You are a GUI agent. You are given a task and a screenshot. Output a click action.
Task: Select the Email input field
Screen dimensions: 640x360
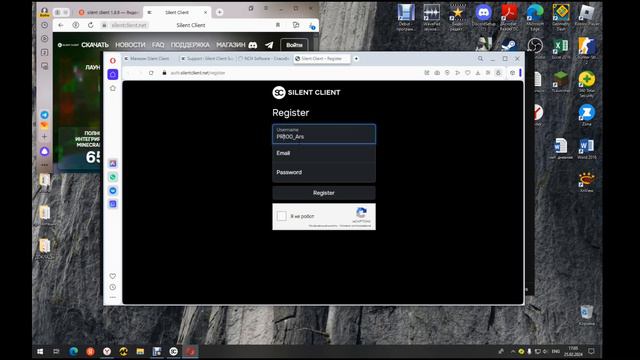click(324, 153)
